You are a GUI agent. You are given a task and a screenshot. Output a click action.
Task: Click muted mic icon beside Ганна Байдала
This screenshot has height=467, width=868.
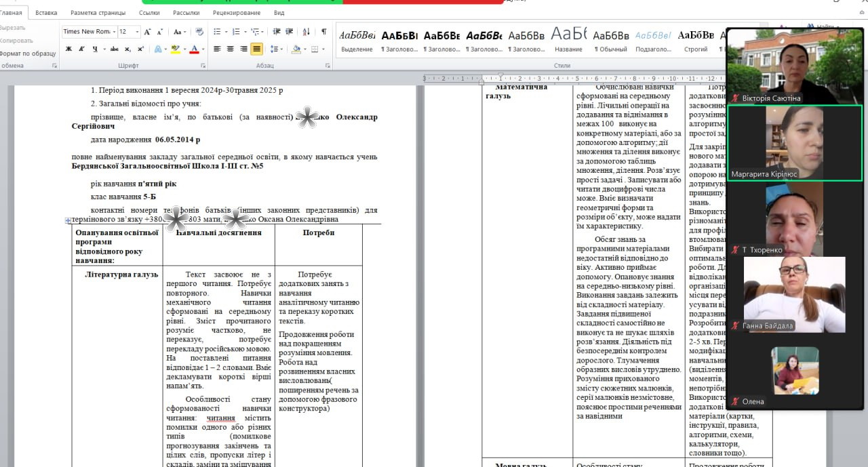coord(734,326)
